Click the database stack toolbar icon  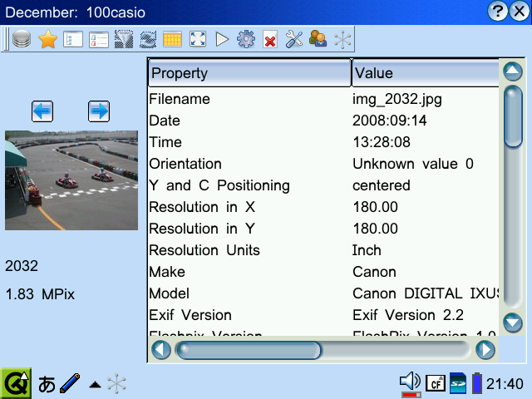[22, 39]
